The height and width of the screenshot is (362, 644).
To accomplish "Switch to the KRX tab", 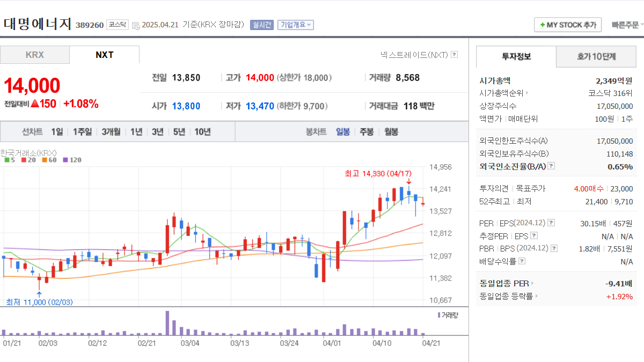I will [35, 55].
